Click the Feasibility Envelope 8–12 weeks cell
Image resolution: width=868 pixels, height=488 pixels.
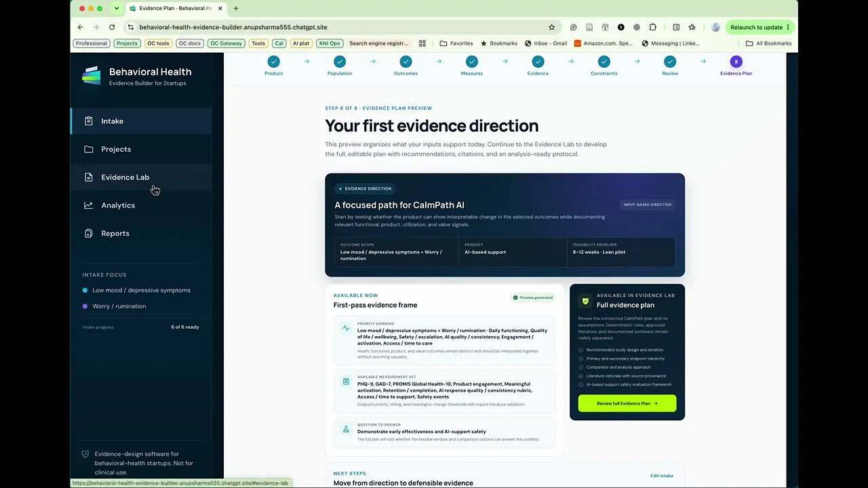620,252
